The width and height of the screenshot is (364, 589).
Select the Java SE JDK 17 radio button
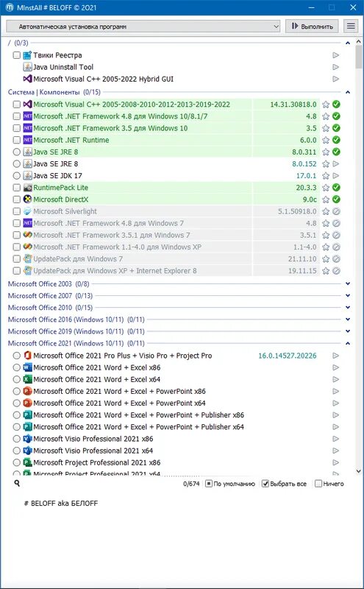coord(16,175)
